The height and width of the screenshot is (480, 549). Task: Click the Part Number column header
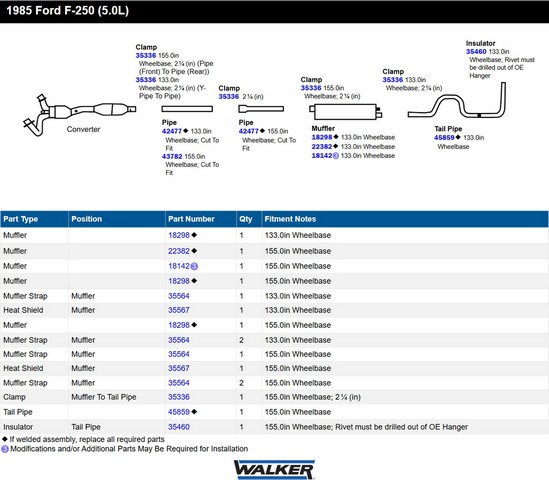(201, 219)
